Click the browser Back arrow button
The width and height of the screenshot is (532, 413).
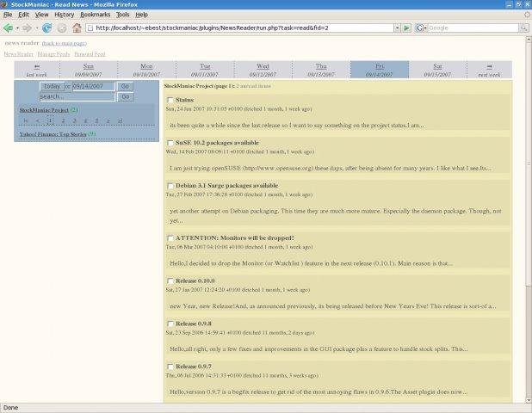(x=9, y=28)
